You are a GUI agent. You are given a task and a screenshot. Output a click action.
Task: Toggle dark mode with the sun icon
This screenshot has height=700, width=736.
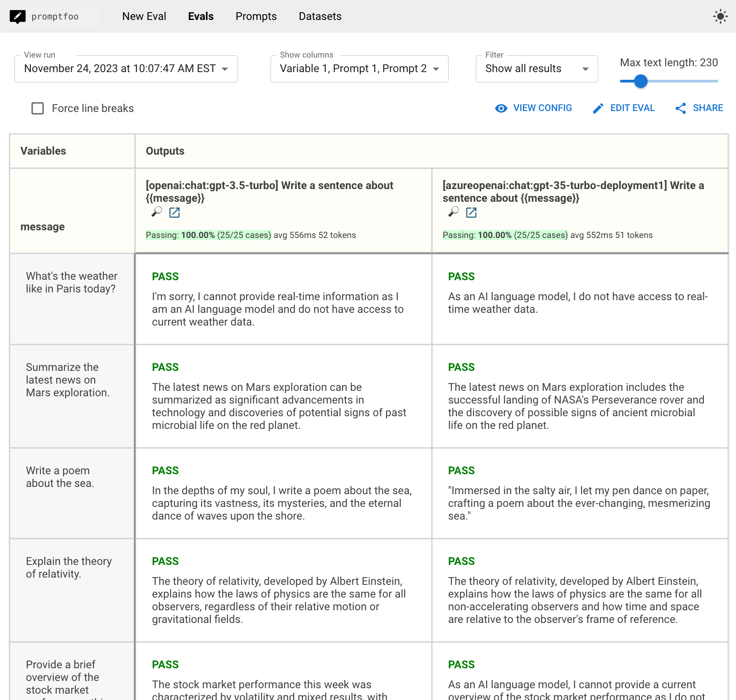point(720,16)
